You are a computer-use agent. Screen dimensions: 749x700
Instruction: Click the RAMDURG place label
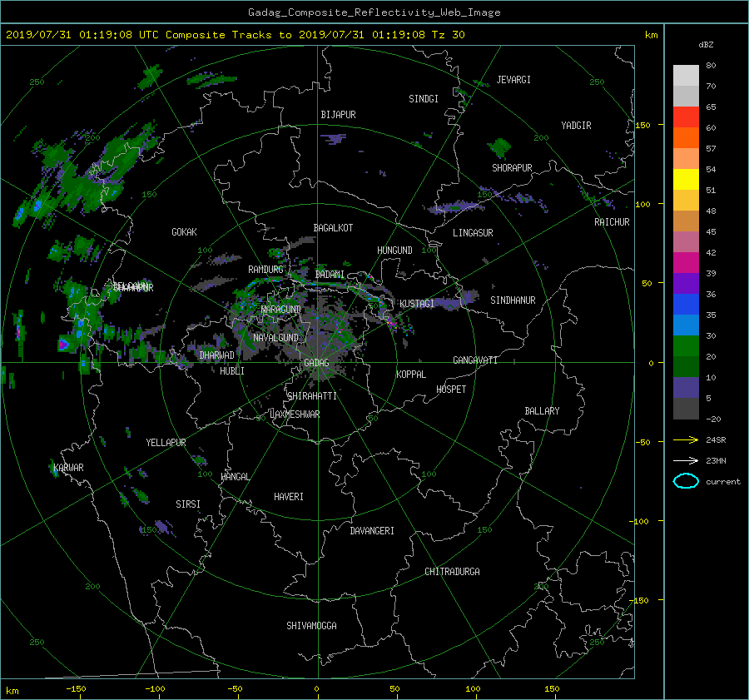pyautogui.click(x=265, y=270)
